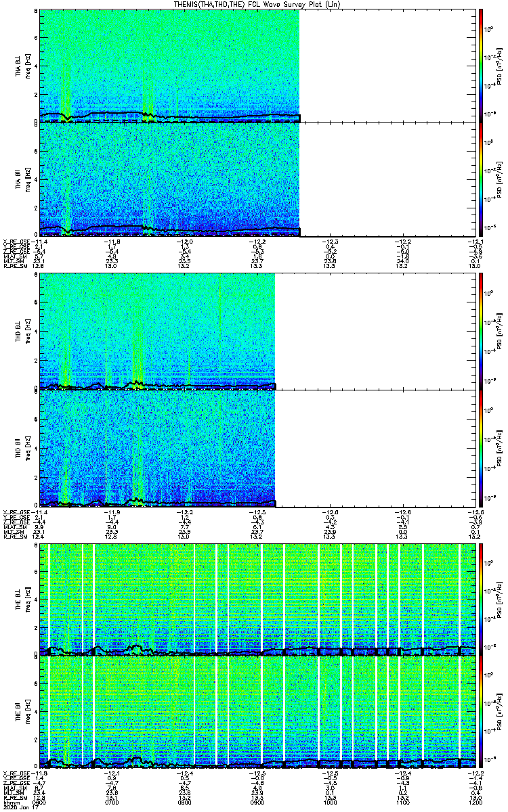This screenshot has width=508, height=812.
Task: Click the 0800 time label on bottom axis
Action: tap(185, 801)
